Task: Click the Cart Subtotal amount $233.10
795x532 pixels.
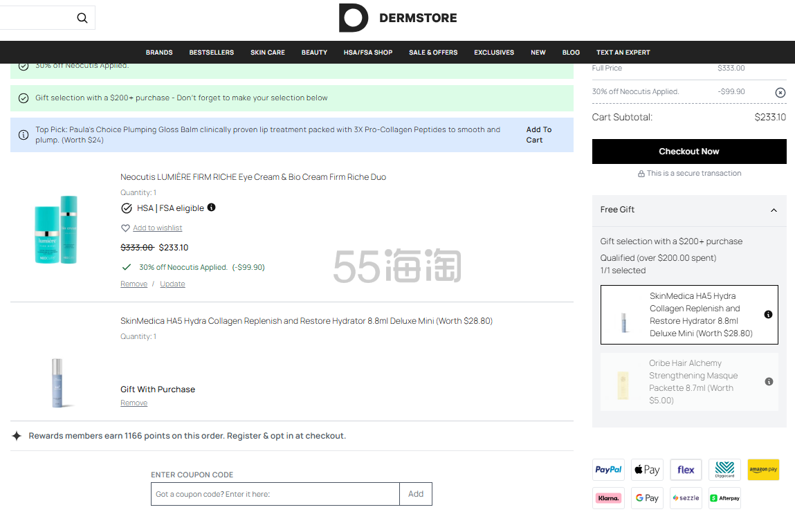Action: click(x=769, y=117)
